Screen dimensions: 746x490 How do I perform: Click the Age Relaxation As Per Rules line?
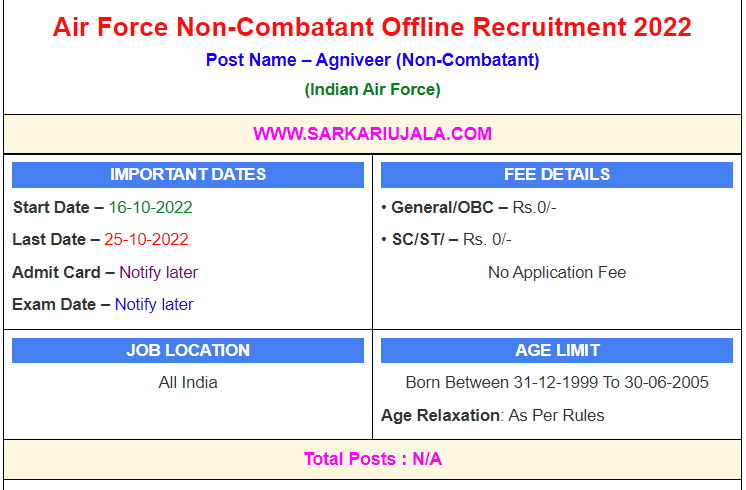[492, 415]
